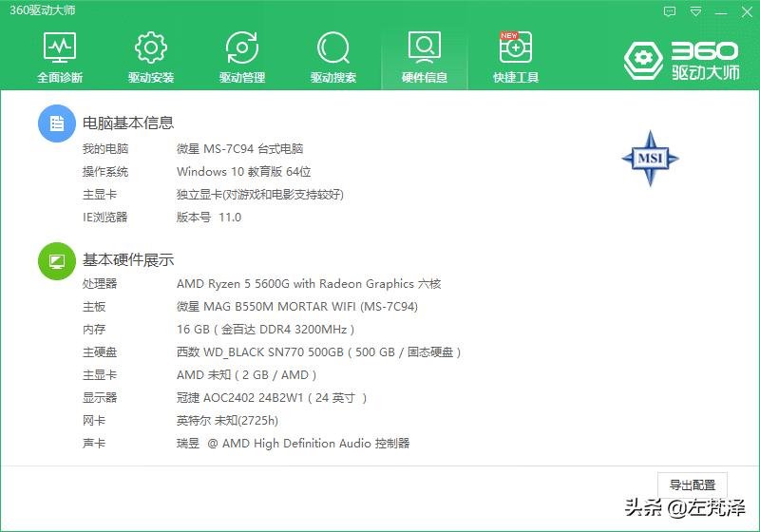
Task: Click the 16 GB 金百达 DDR4 memory value
Action: tap(266, 330)
